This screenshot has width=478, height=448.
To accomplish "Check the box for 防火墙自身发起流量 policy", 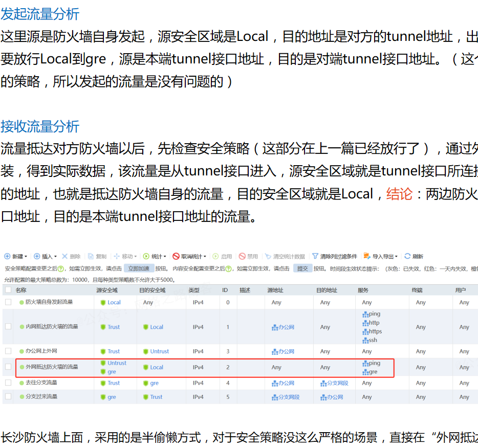I will (8, 302).
